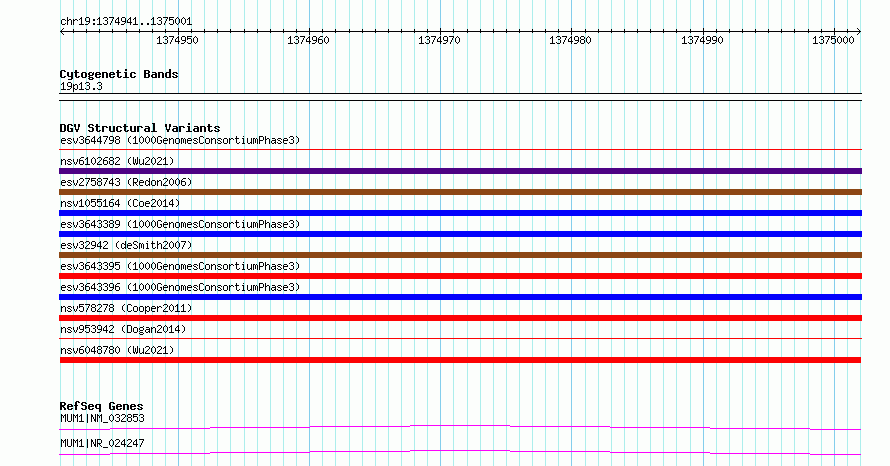The image size is (890, 466).
Task: Click the esv32942 (deSmith2007) label
Action: [x=126, y=245]
